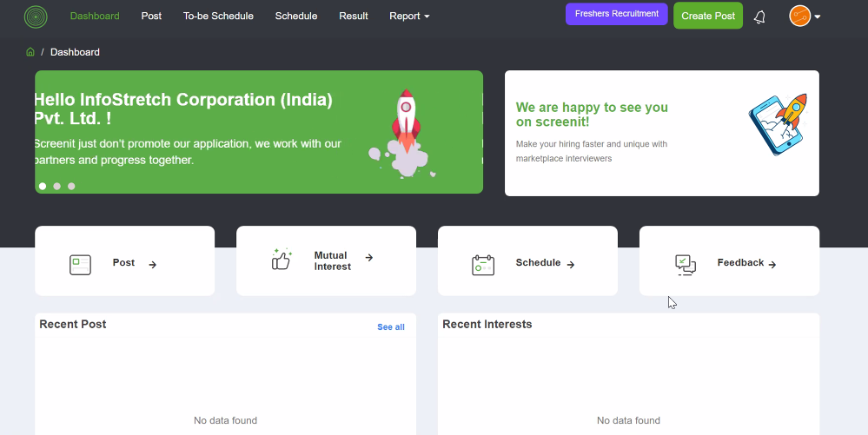
Task: Click We are happy to see you heading
Action: 592,115
